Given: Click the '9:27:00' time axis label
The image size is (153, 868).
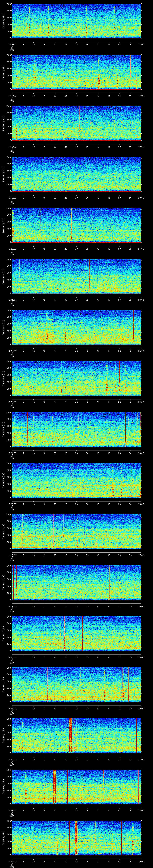Looking at the screenshot, I should pyautogui.click(x=12, y=606).
